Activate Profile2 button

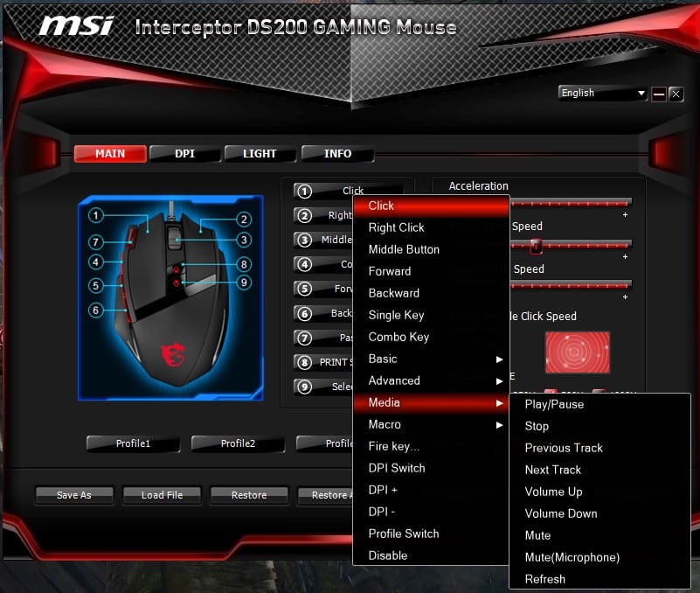tap(238, 443)
